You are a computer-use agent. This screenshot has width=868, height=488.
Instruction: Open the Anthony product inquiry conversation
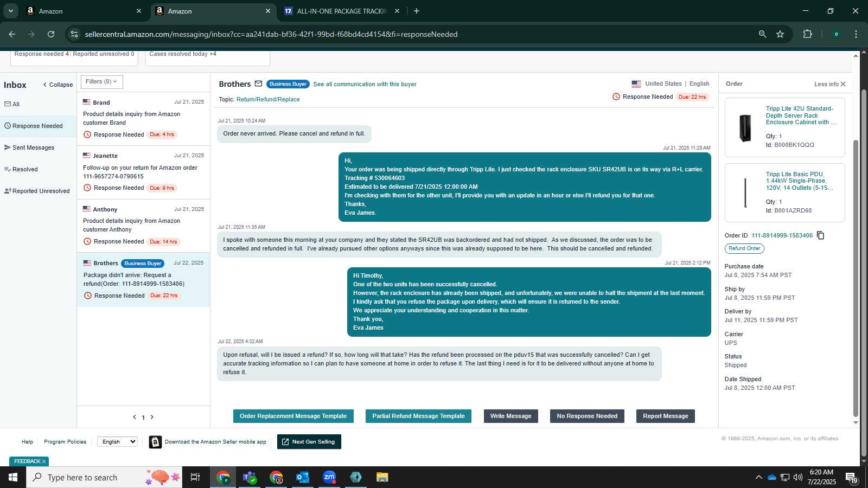tap(143, 226)
